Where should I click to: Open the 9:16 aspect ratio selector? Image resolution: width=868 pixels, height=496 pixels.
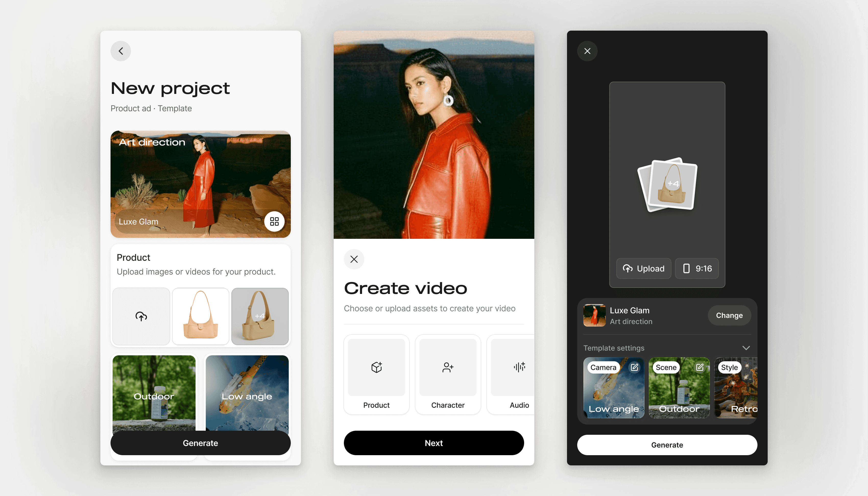[697, 268]
